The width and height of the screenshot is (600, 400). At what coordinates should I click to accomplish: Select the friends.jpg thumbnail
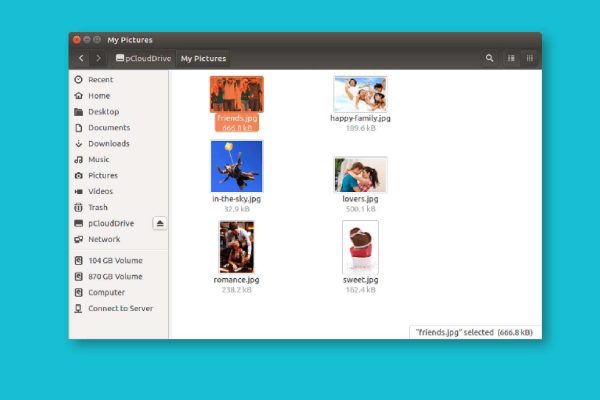point(236,94)
